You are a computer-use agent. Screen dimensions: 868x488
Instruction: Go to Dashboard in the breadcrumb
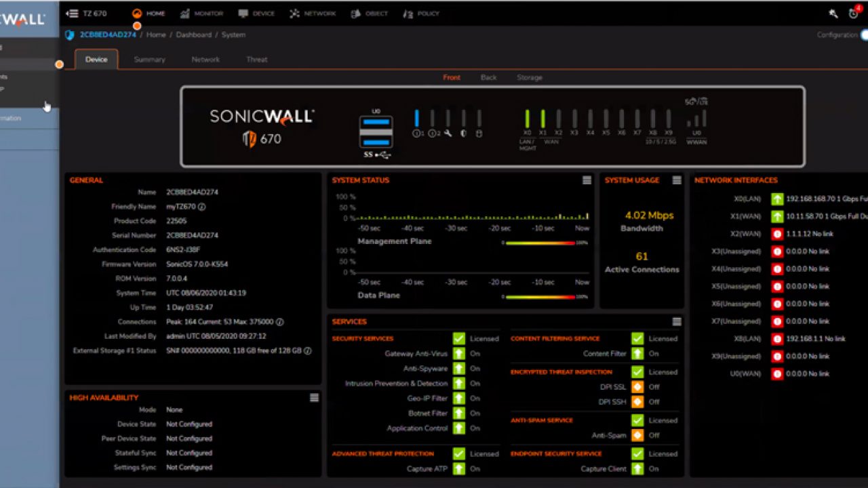(194, 35)
